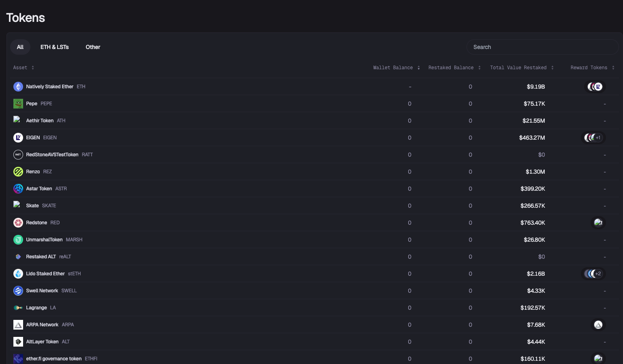
Task: Click the $4.44K value for AltLayer Token
Action: click(536, 342)
